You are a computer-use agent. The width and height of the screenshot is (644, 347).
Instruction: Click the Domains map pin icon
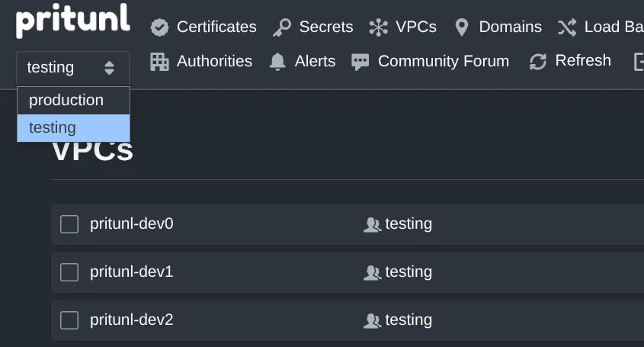pos(462,27)
